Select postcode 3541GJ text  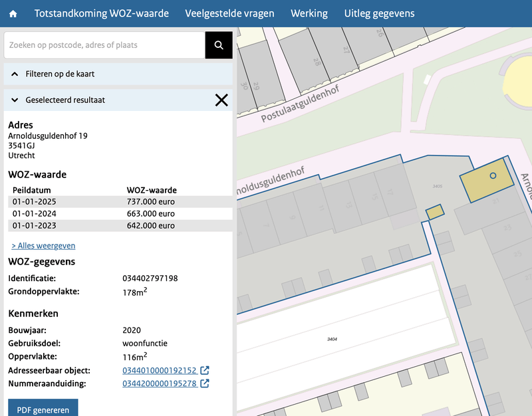click(21, 146)
